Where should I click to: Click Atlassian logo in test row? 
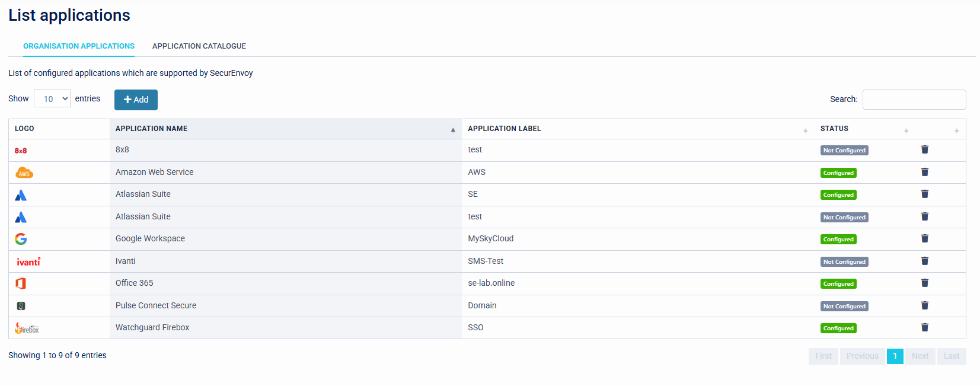(21, 217)
